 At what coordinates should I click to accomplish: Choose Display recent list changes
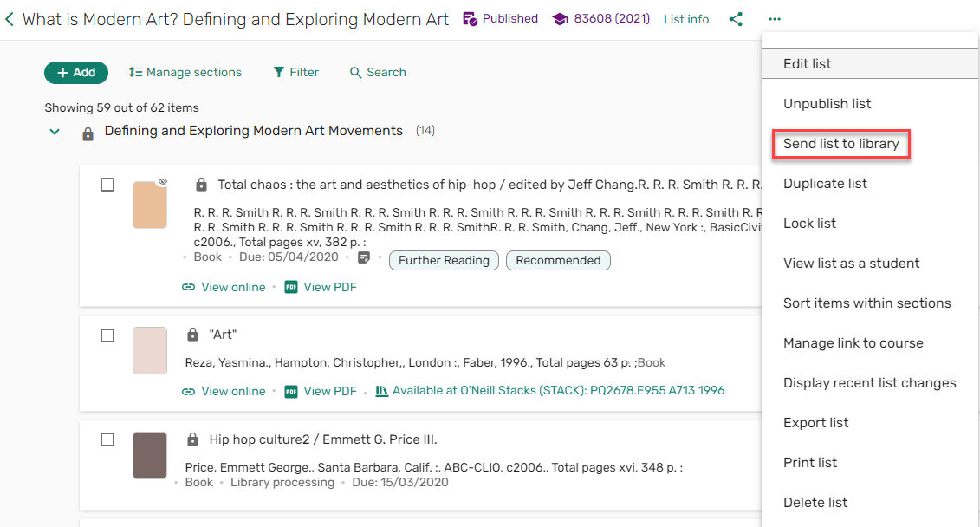(x=870, y=383)
